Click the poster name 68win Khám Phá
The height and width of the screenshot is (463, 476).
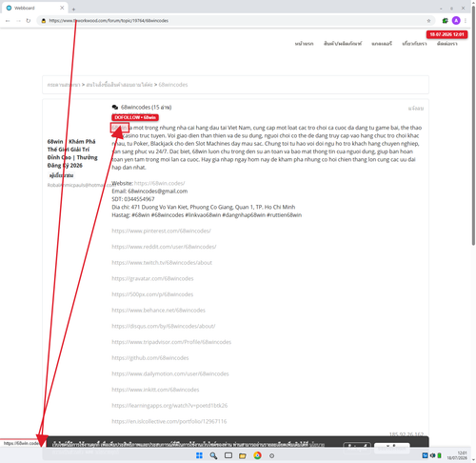72,153
